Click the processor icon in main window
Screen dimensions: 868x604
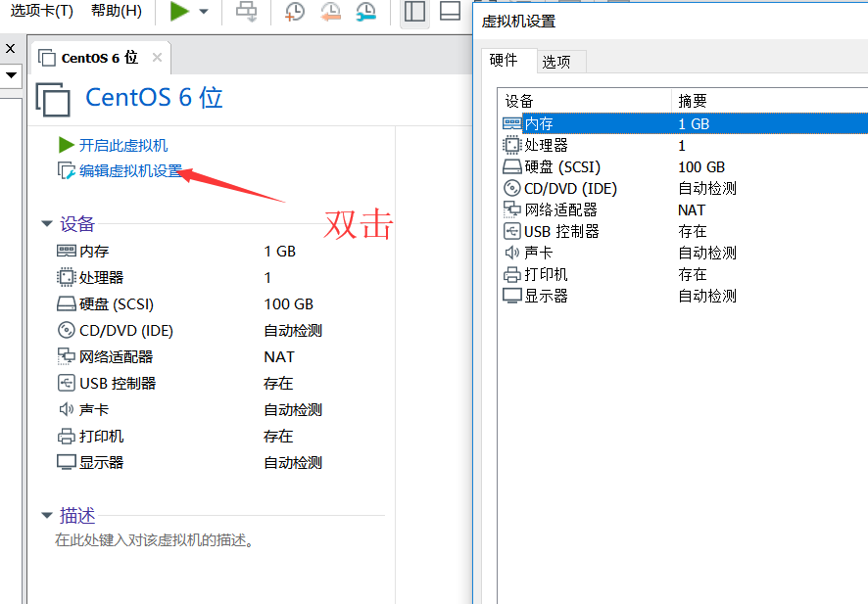pos(67,277)
